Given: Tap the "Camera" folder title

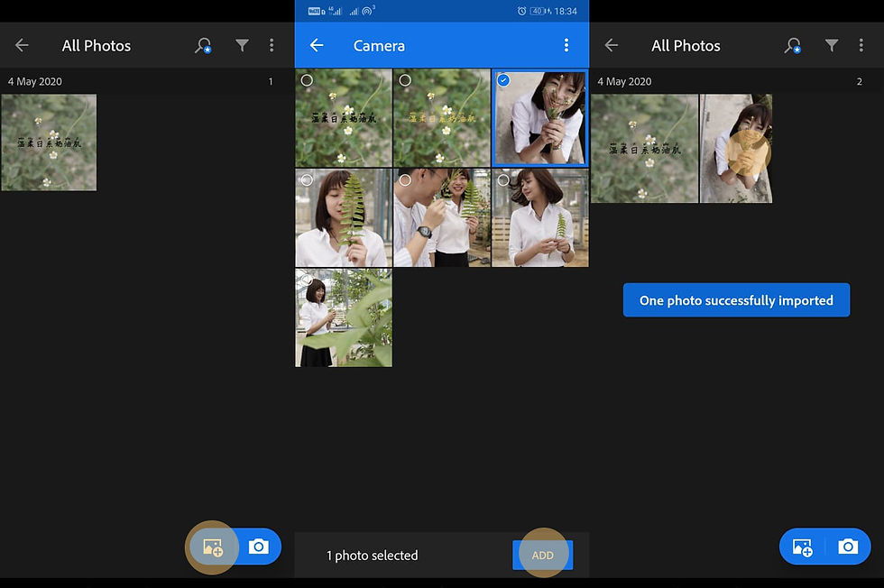Looking at the screenshot, I should pos(379,46).
